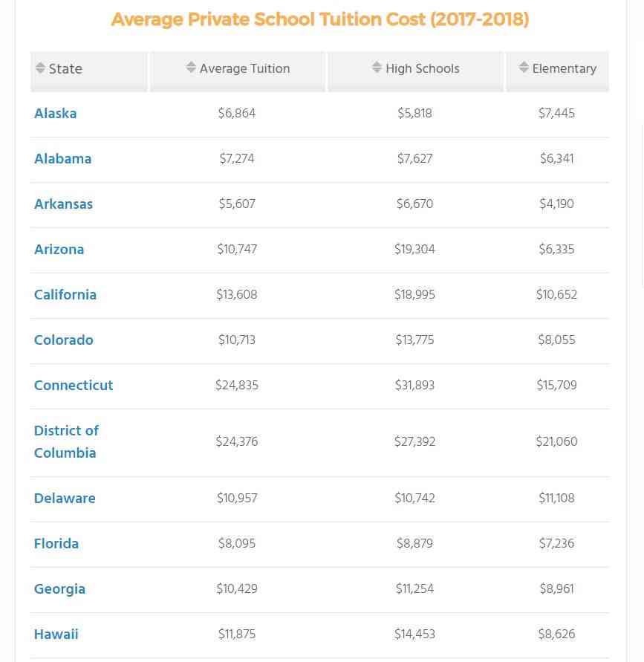Visit the Colorado link

[x=64, y=340]
